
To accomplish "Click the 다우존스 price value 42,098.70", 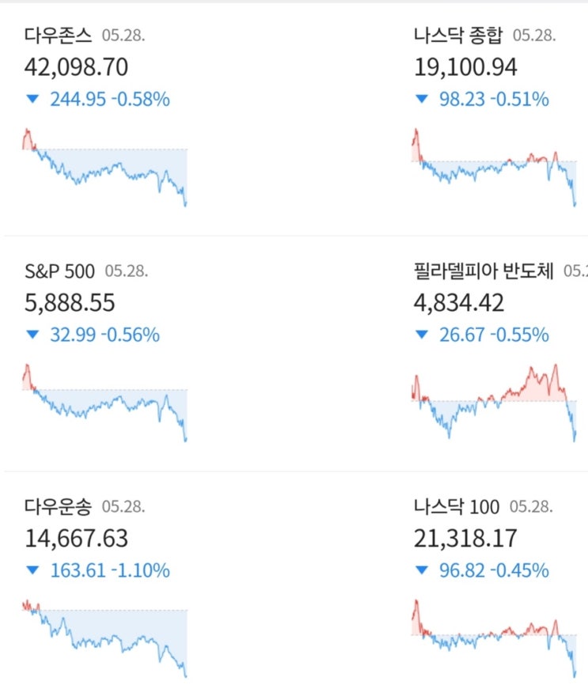I will [77, 67].
